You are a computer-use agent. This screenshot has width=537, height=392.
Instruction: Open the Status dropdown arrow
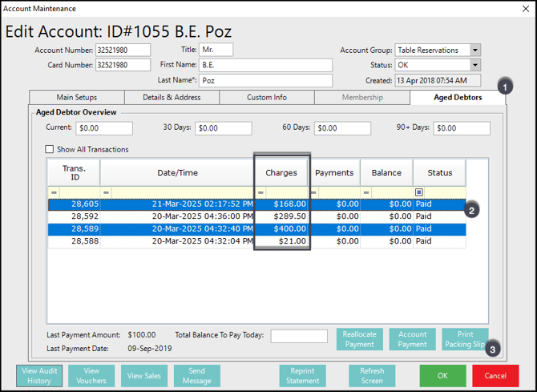[475, 65]
